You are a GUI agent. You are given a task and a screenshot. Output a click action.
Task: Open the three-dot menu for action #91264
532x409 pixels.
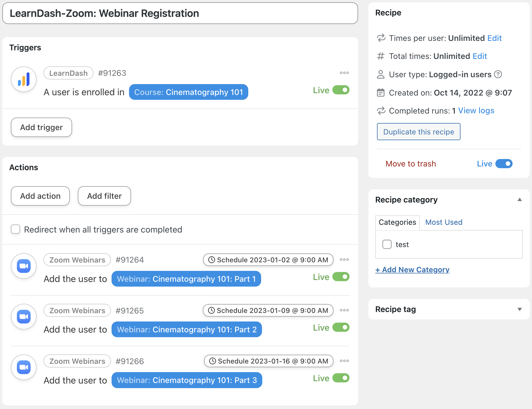[x=344, y=260]
